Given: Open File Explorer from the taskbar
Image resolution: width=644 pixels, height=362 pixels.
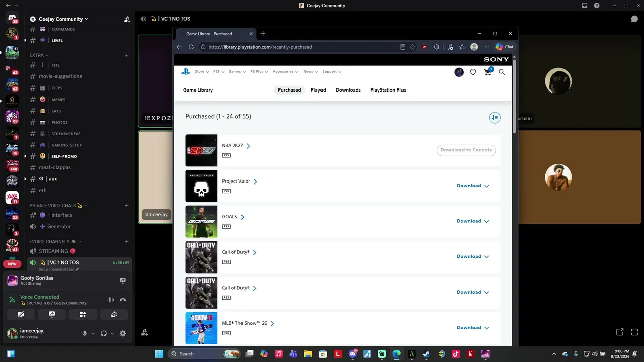Looking at the screenshot, I should click(x=308, y=354).
